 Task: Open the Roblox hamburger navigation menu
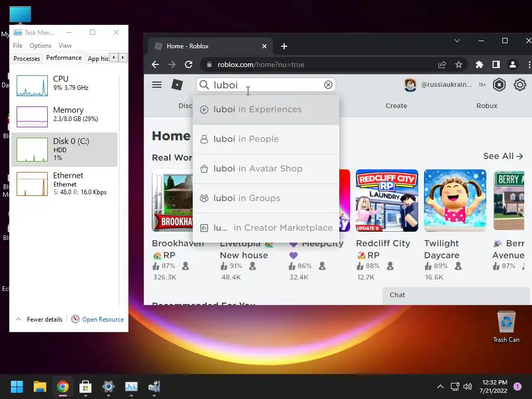pos(157,85)
